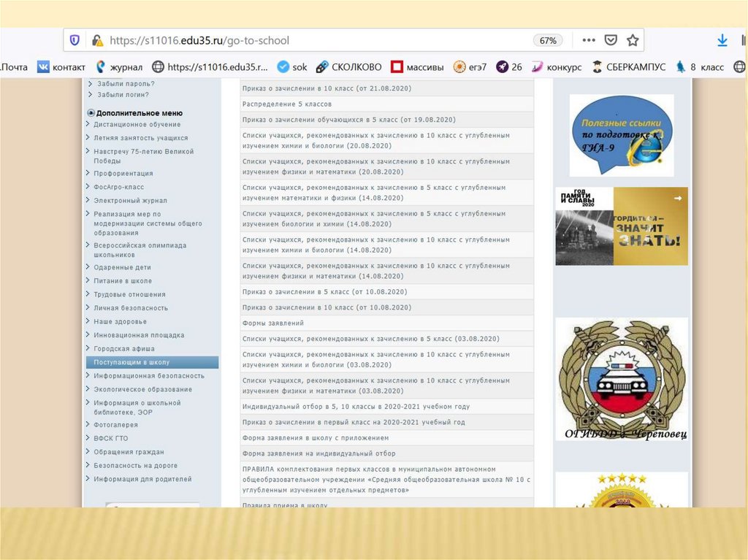The image size is (748, 560).
Task: Open the 'егэ7' bookmark
Action: (470, 67)
